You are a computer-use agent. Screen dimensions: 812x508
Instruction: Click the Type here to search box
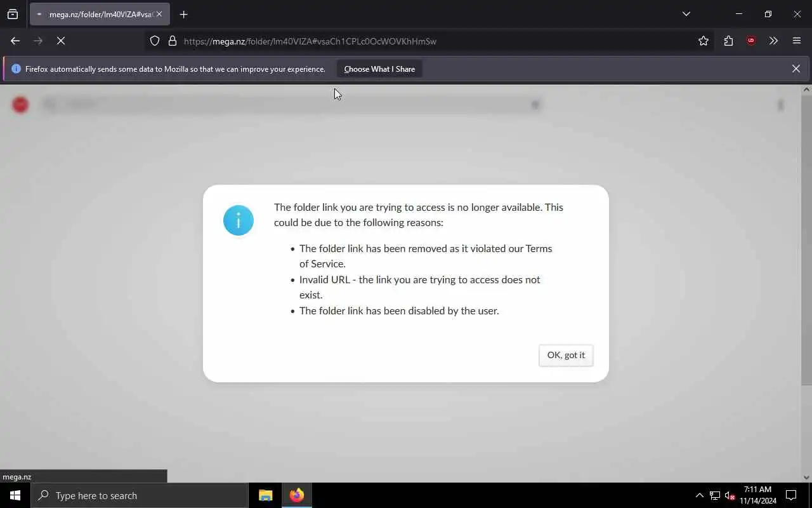coord(140,495)
